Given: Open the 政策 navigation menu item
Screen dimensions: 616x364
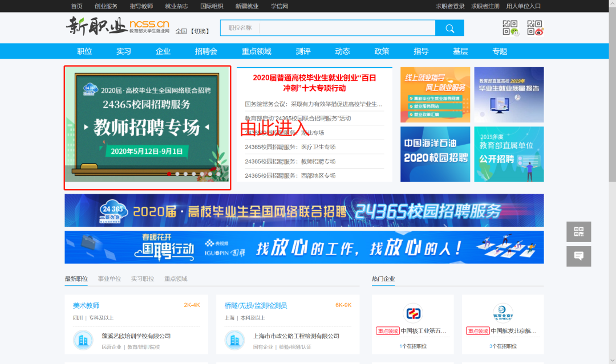Looking at the screenshot, I should (x=382, y=51).
